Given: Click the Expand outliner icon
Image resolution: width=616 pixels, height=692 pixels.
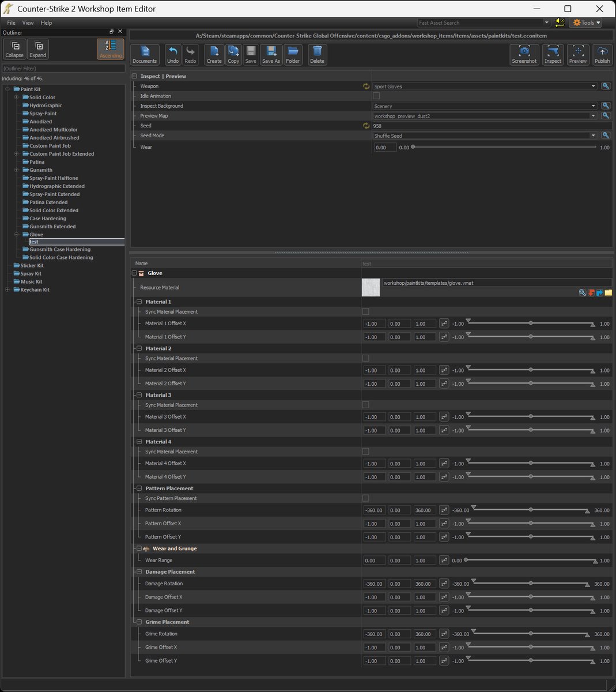Looking at the screenshot, I should click(x=38, y=49).
